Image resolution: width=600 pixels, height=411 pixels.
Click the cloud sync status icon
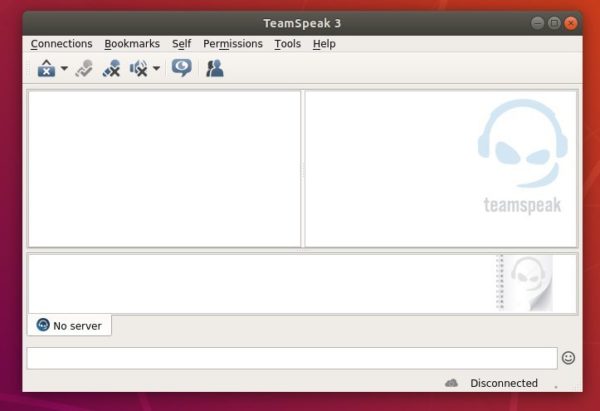452,383
